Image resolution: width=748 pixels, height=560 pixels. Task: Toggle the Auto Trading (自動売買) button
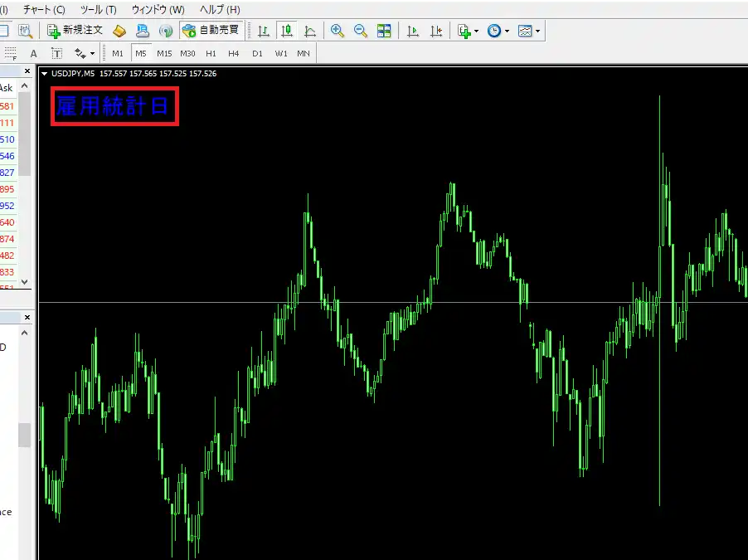211,31
